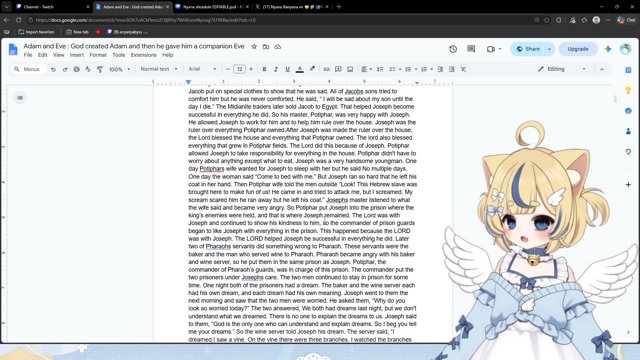The height and width of the screenshot is (360, 640).
Task: Open the View menu
Action: point(58,55)
